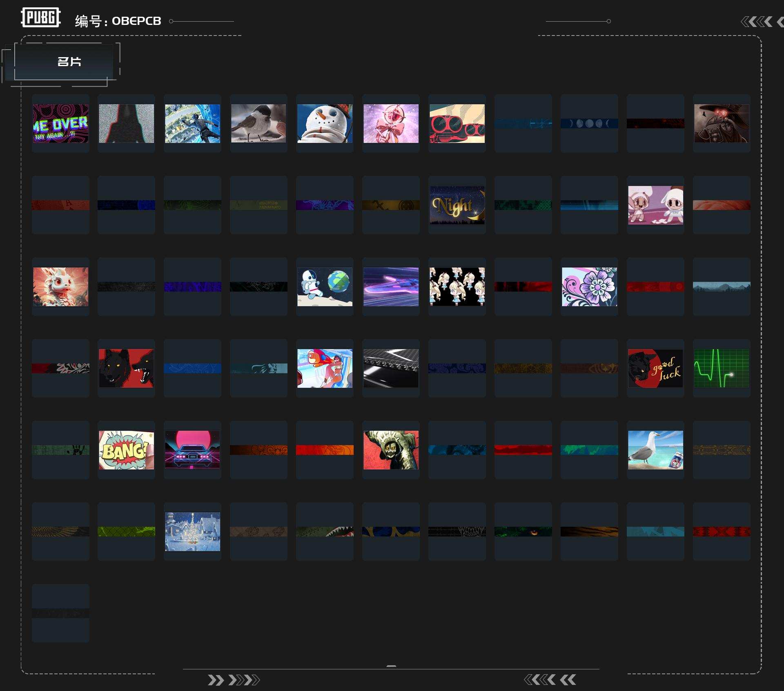Click the bottom-left right-pointing chevron arrows
Viewport: 784px width, 691px height.
tap(233, 680)
